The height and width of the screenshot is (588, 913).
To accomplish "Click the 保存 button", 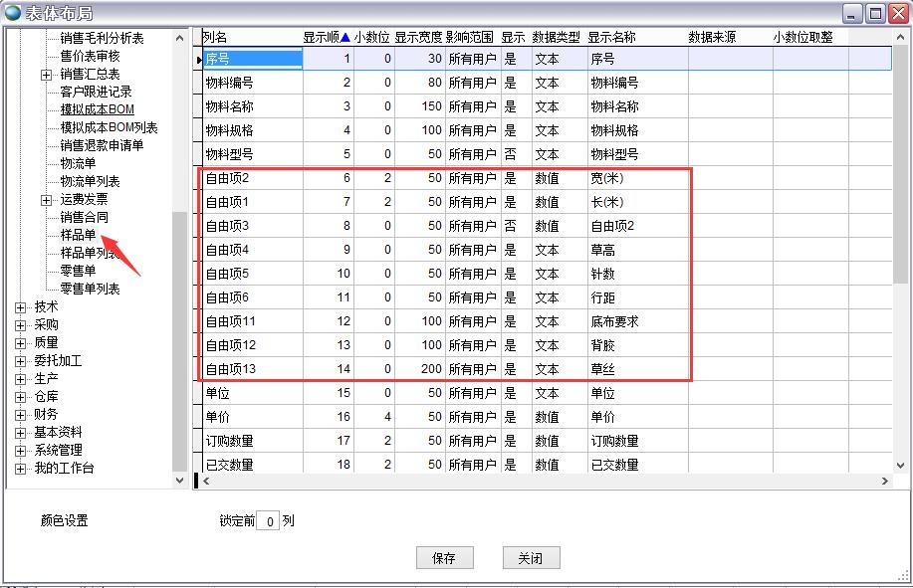I will [x=444, y=558].
